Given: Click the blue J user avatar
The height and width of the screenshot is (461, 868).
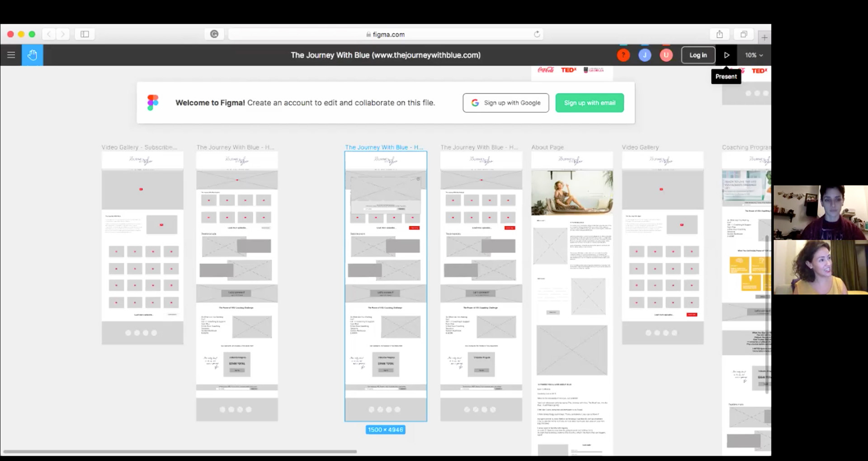Looking at the screenshot, I should pos(645,55).
